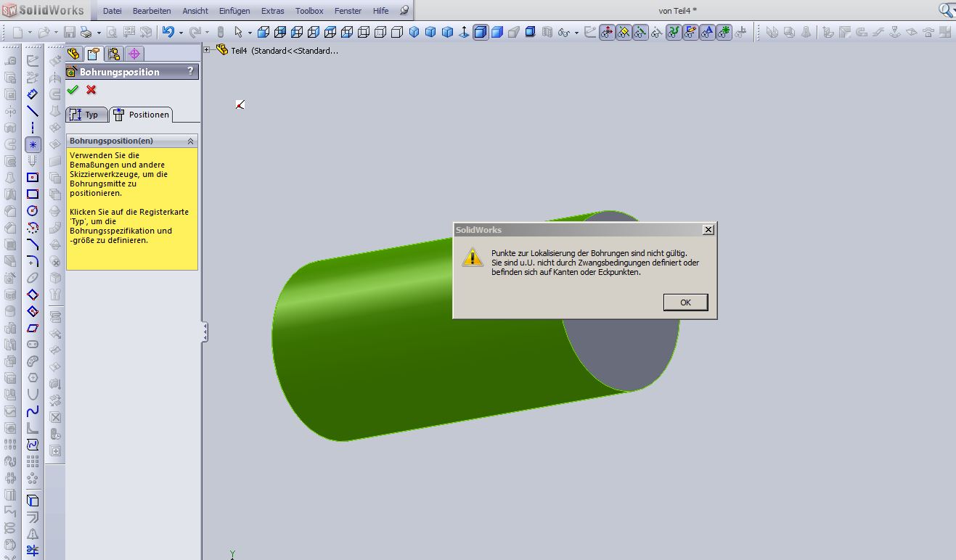Open the Undo history dropdown arrow

tap(179, 33)
